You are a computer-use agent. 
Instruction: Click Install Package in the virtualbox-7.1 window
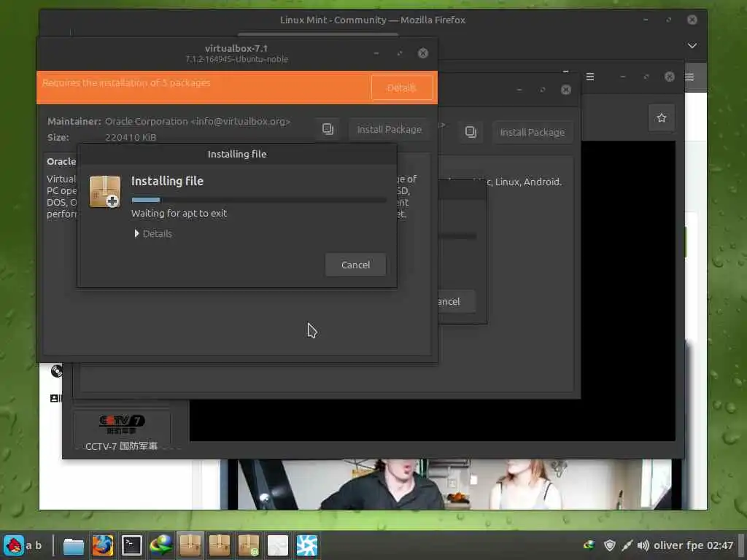pyautogui.click(x=390, y=130)
